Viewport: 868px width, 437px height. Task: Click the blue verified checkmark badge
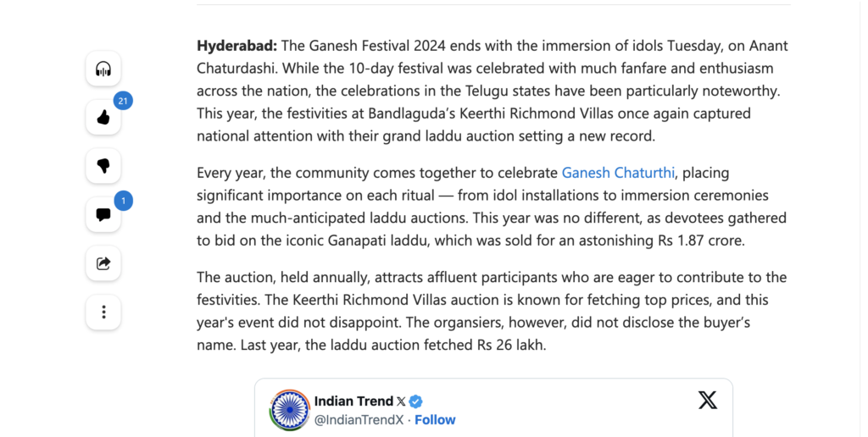[416, 401]
